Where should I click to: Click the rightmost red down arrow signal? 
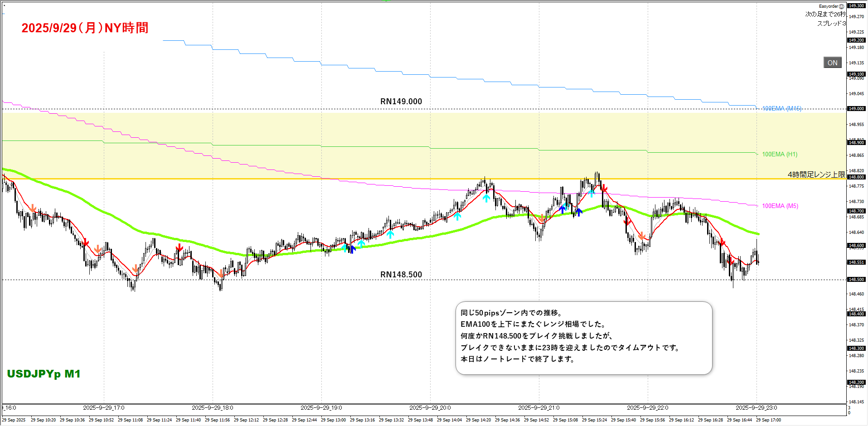[730, 261]
